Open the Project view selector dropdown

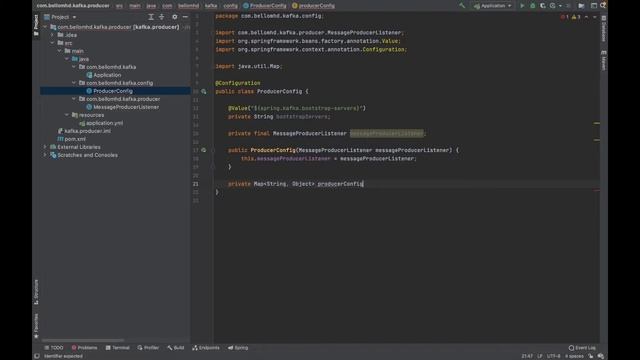(x=60, y=17)
